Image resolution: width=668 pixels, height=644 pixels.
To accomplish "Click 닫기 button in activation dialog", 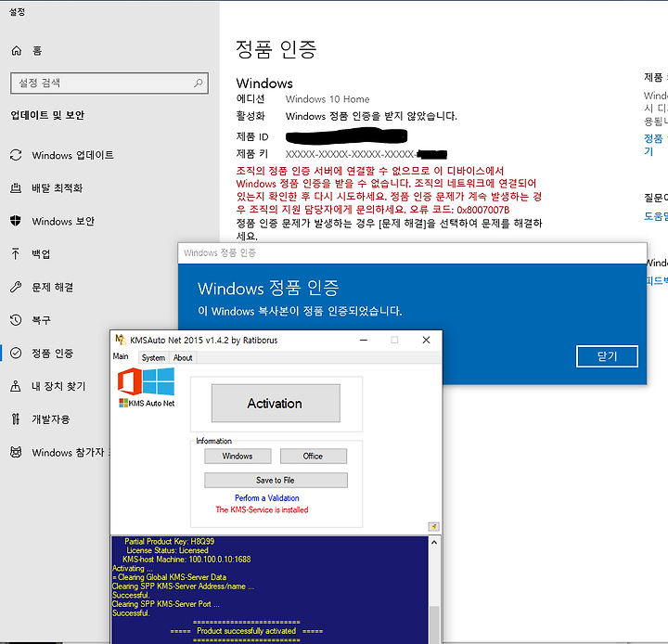I will point(607,356).
